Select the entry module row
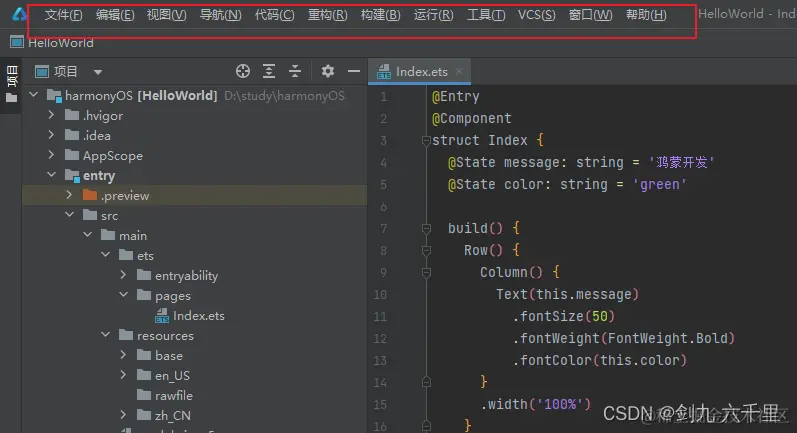Screen dimensions: 797x433 coord(195,175)
